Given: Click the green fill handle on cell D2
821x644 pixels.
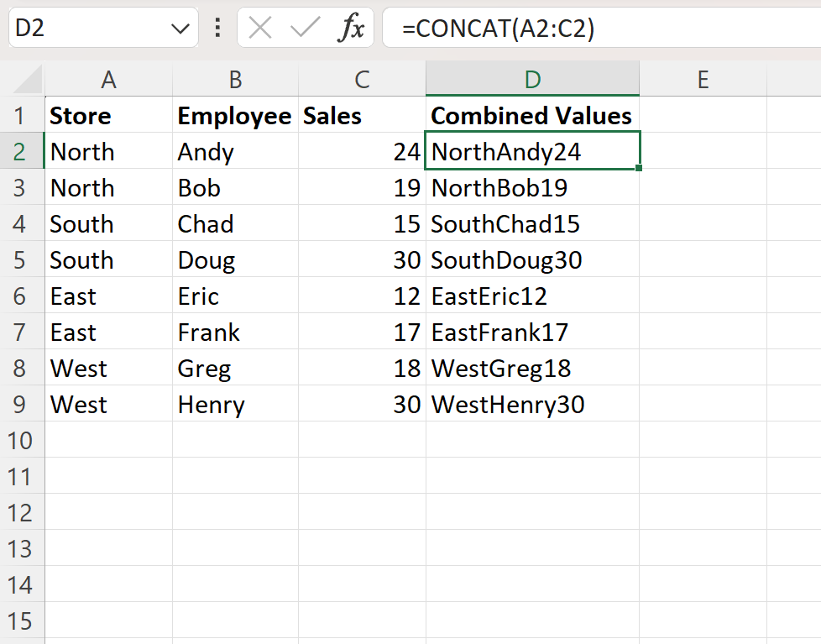Looking at the screenshot, I should 637,168.
